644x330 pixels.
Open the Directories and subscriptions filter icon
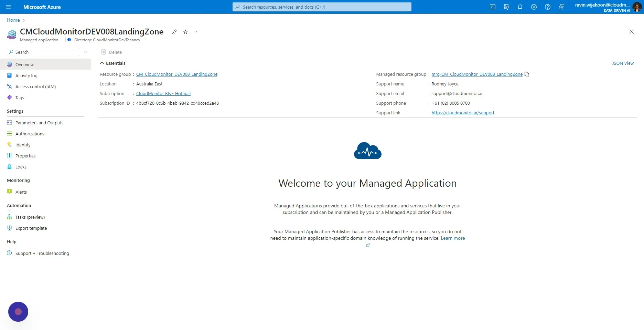coord(506,7)
